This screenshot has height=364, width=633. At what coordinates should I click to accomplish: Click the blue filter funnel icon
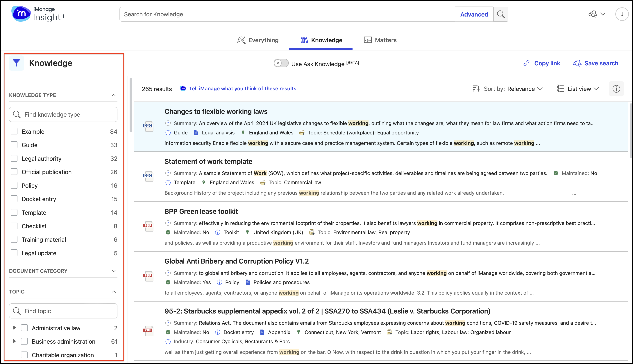pyautogui.click(x=17, y=63)
